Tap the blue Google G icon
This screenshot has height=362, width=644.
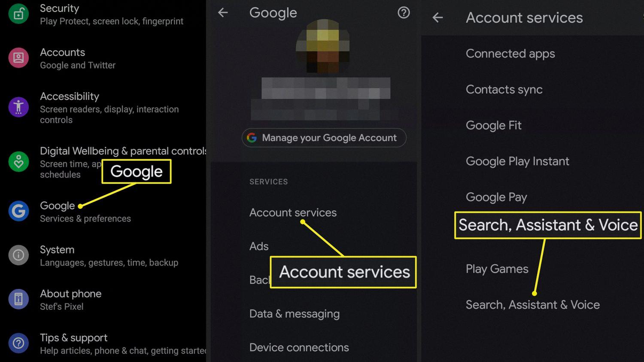[x=18, y=211]
